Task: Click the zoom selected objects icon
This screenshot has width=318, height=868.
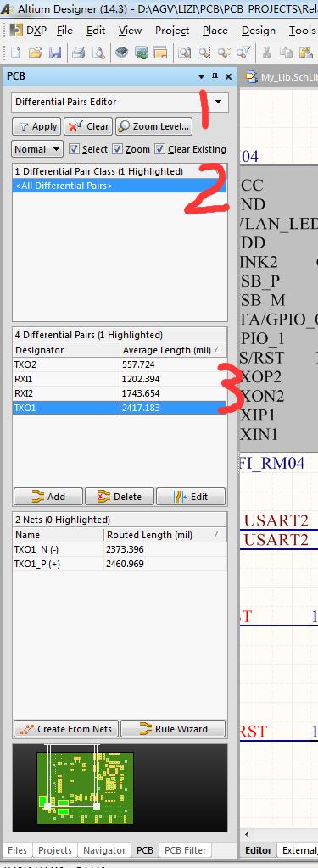Action: coord(224,53)
